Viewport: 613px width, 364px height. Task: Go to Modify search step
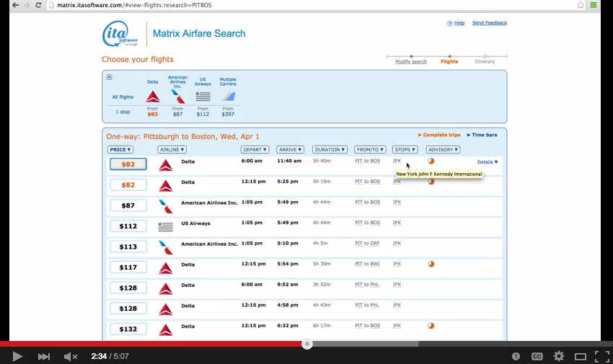tap(411, 62)
